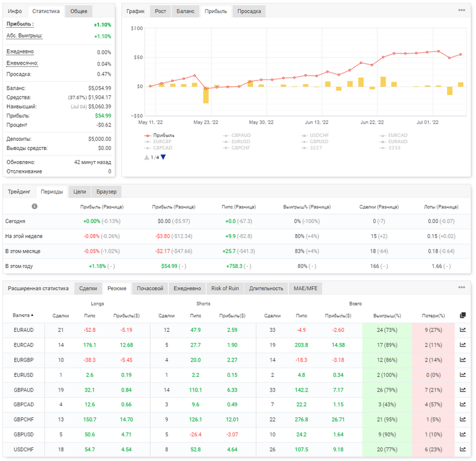Open the Ежедневно statistics tab
476x461 pixels.
click(188, 288)
